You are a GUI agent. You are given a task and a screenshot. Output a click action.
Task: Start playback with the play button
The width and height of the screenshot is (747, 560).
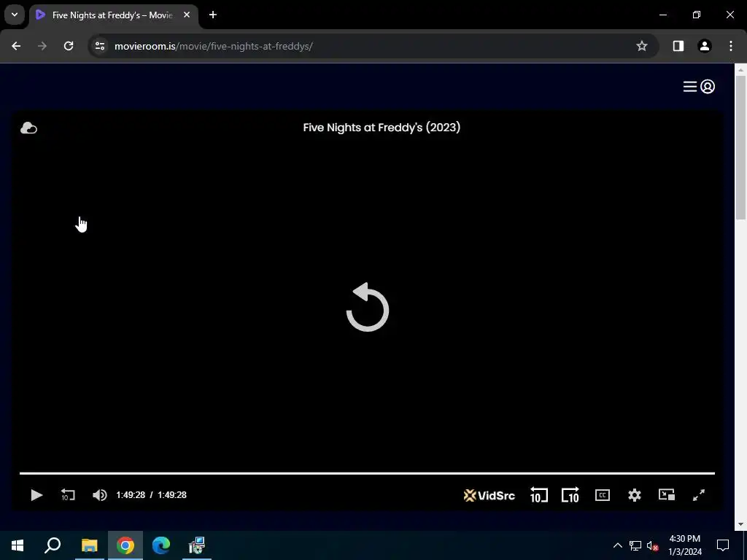click(x=36, y=495)
